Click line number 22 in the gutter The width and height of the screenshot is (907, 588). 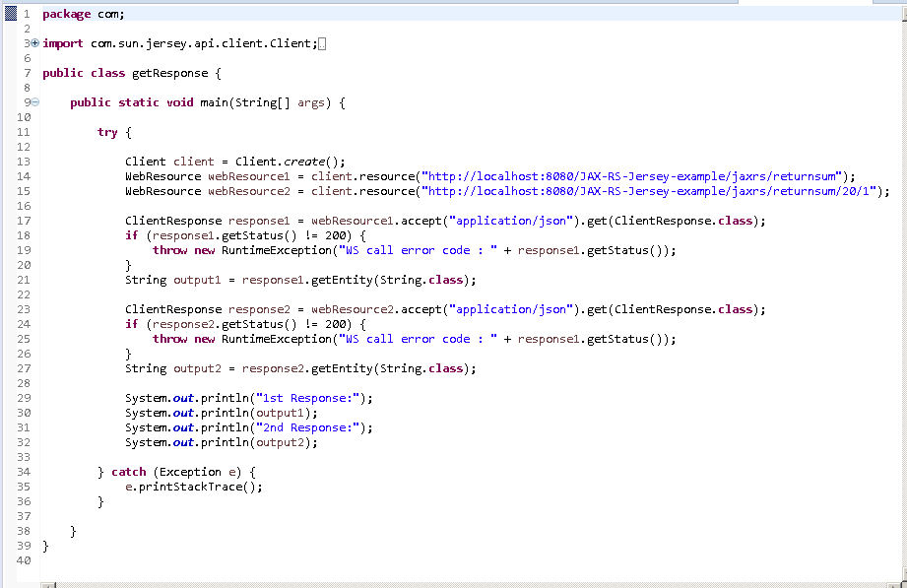(24, 295)
